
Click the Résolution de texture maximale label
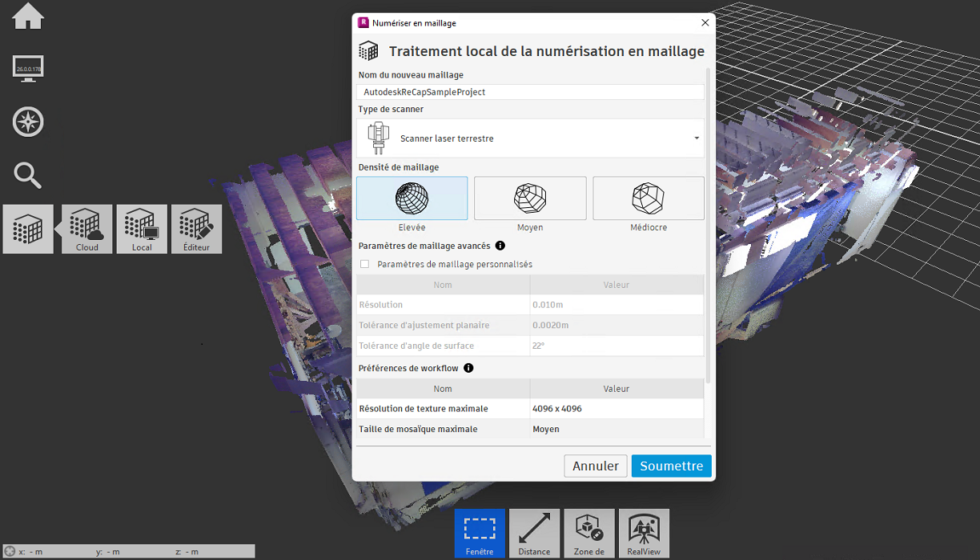click(x=424, y=409)
